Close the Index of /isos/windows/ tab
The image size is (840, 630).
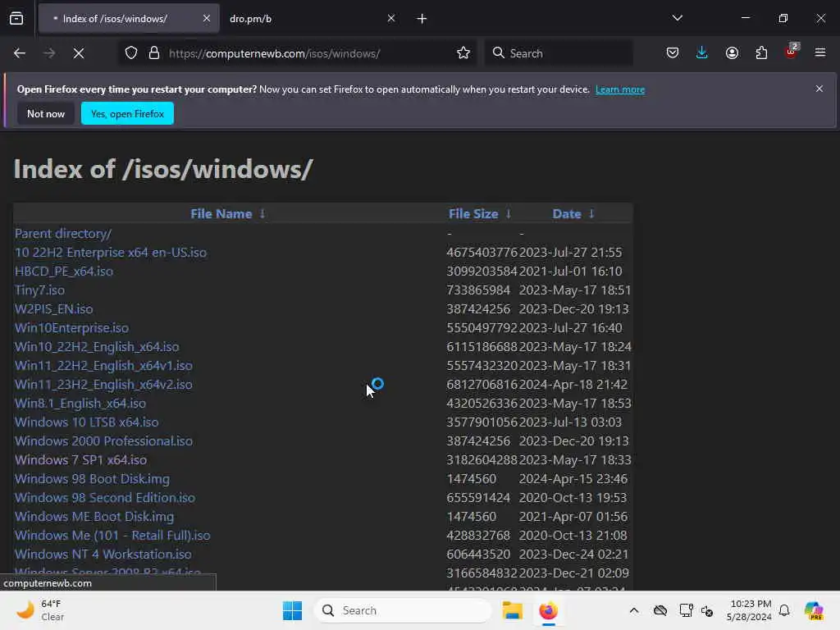[x=206, y=19]
